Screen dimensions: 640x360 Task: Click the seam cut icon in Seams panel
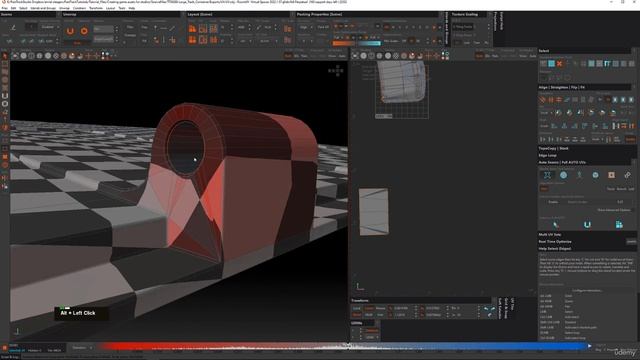coord(13,28)
